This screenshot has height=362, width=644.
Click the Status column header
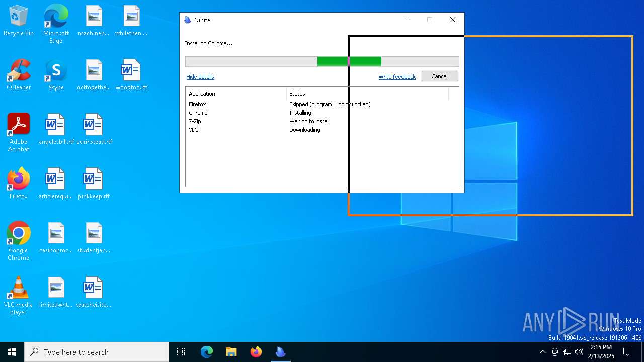367,94
